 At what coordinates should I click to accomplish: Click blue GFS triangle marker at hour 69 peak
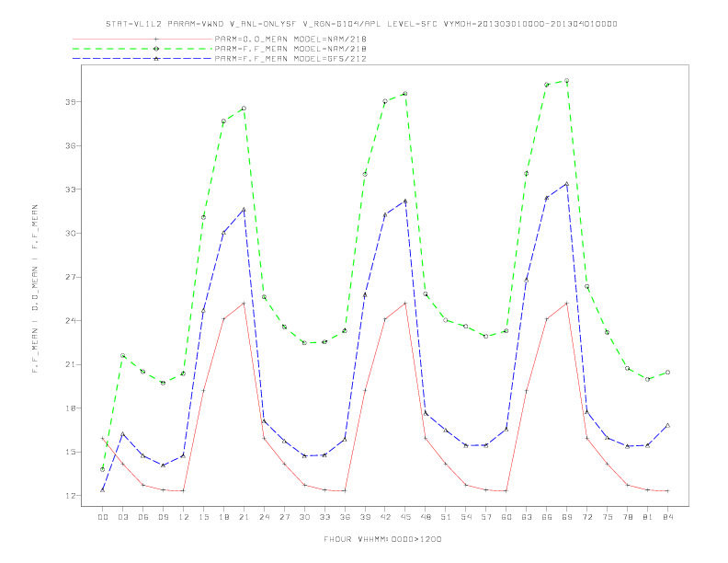coord(567,183)
